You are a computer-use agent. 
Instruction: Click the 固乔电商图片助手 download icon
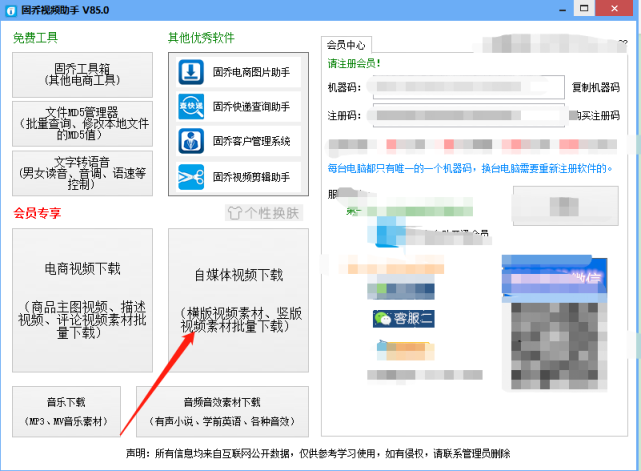coord(191,72)
